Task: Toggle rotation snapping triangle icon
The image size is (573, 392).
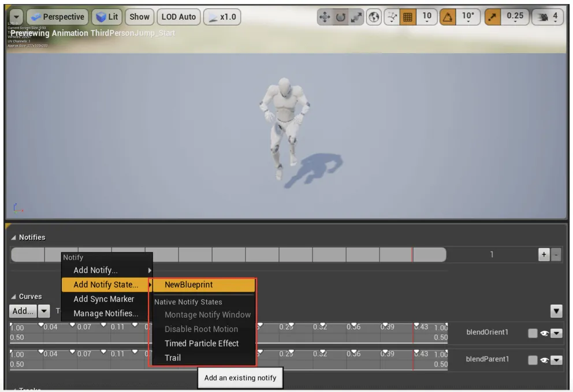Action: [448, 17]
